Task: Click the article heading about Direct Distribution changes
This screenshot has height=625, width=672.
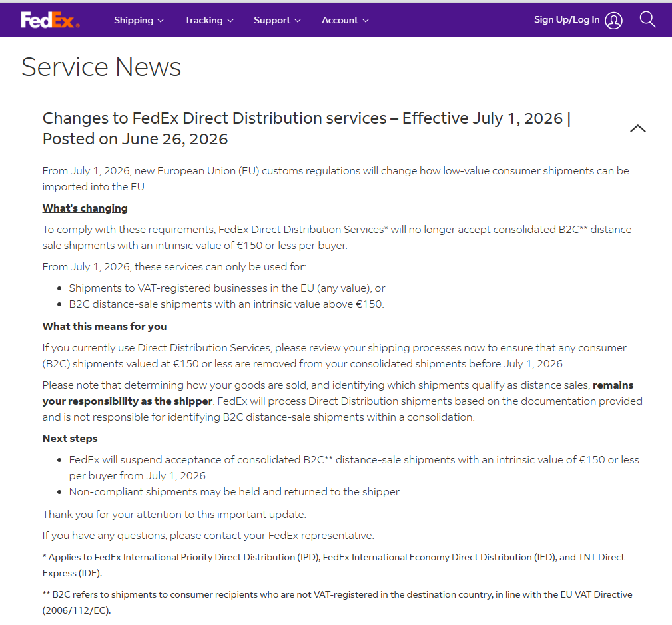Action: click(x=307, y=128)
